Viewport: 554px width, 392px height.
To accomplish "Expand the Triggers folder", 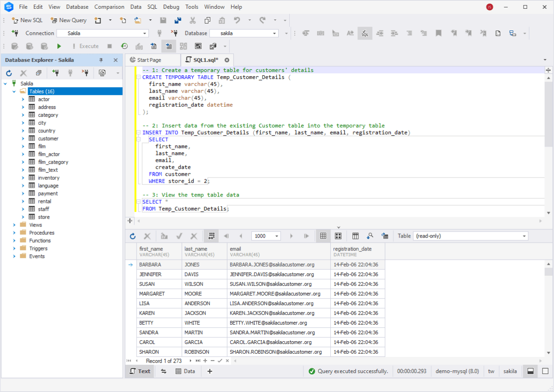I will pos(14,248).
